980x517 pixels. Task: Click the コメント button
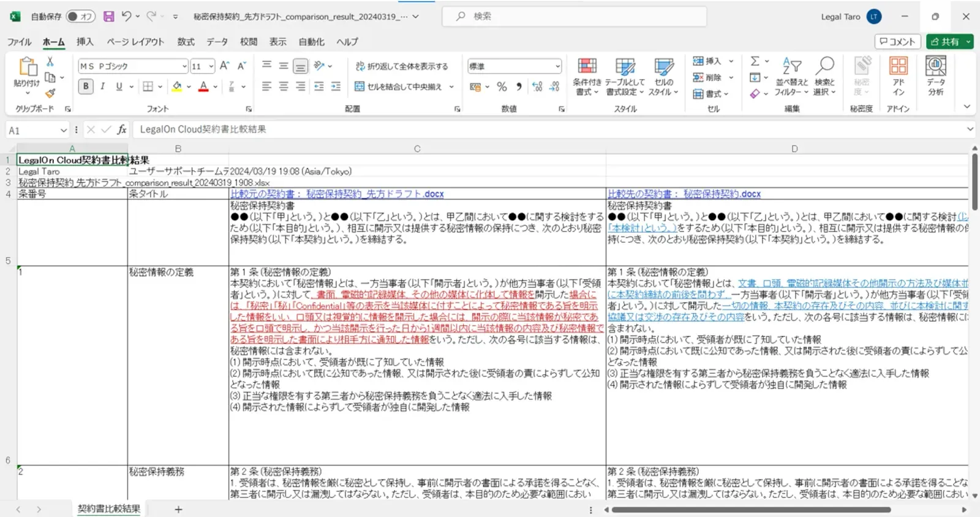coord(897,42)
